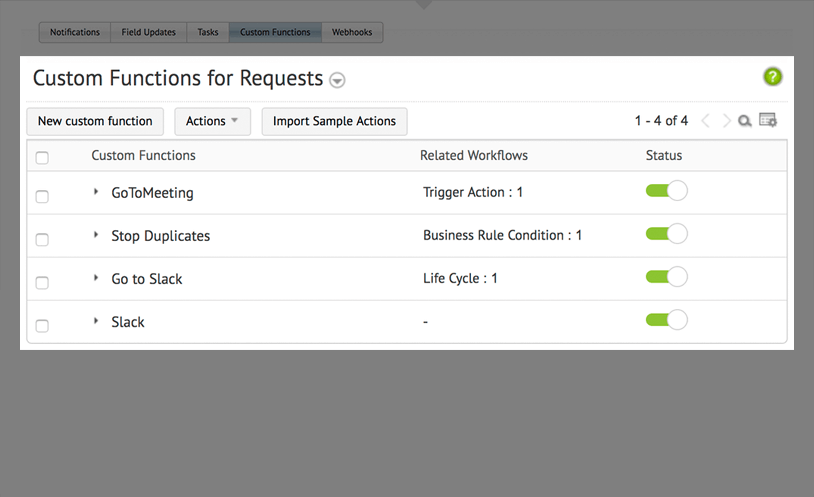
Task: Select the Stop Duplicates row checkbox
Action: (x=42, y=239)
